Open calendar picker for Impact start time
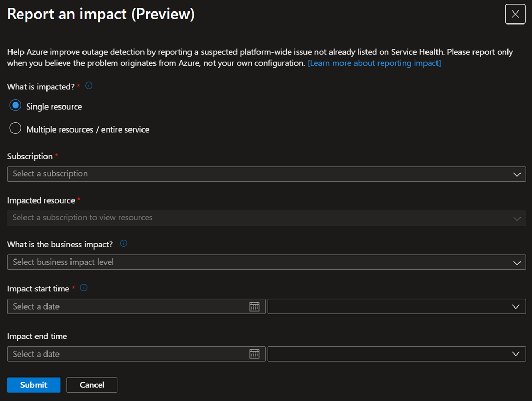This screenshot has width=532, height=401. tap(254, 306)
